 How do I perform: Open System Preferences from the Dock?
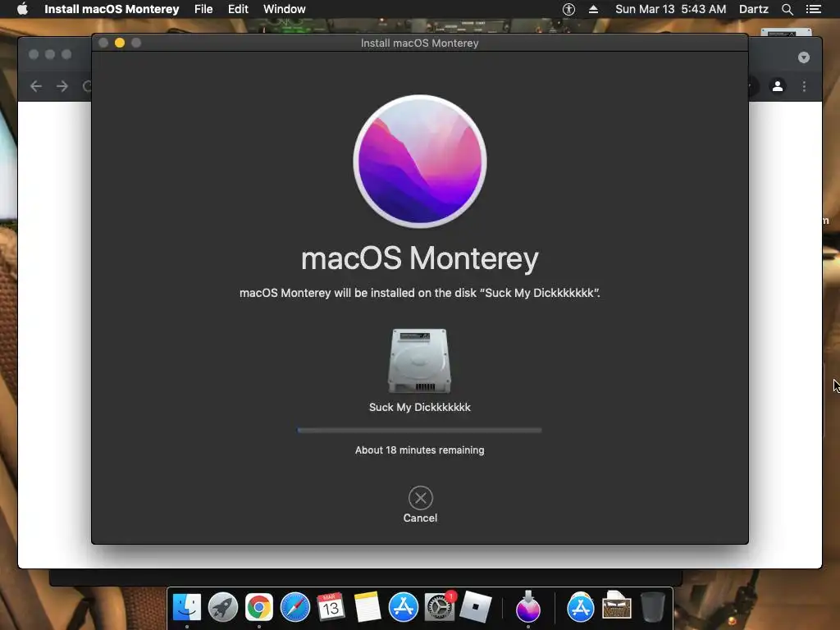(440, 607)
